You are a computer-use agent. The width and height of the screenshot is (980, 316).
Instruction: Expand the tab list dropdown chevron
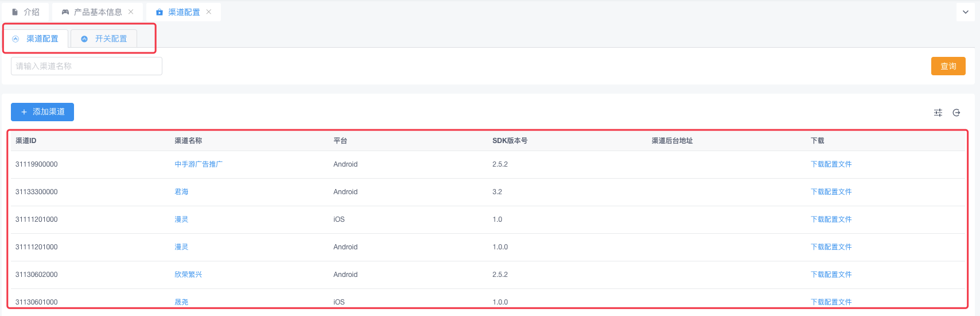tap(966, 12)
